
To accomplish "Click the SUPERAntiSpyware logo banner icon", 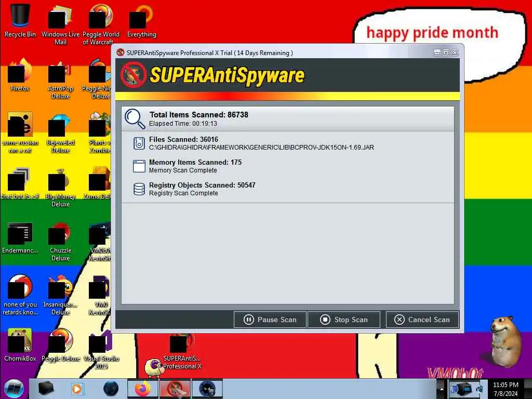I will click(x=134, y=75).
